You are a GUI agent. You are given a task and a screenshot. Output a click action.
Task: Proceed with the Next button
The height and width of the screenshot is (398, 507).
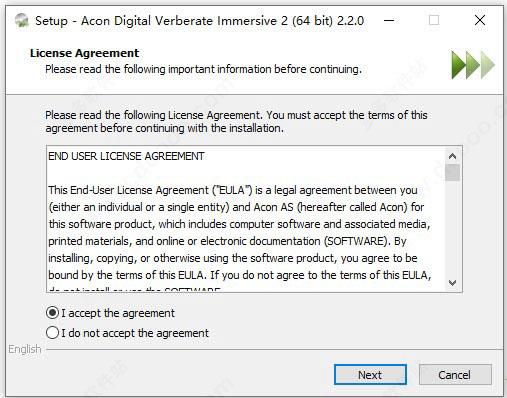[370, 374]
